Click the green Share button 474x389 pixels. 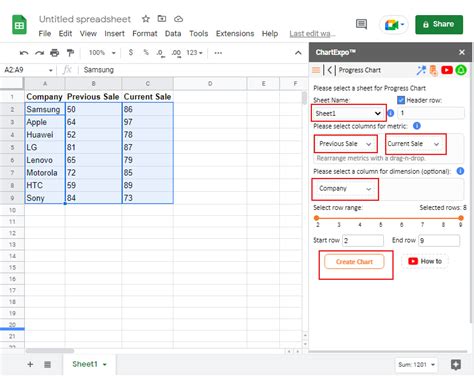(439, 24)
